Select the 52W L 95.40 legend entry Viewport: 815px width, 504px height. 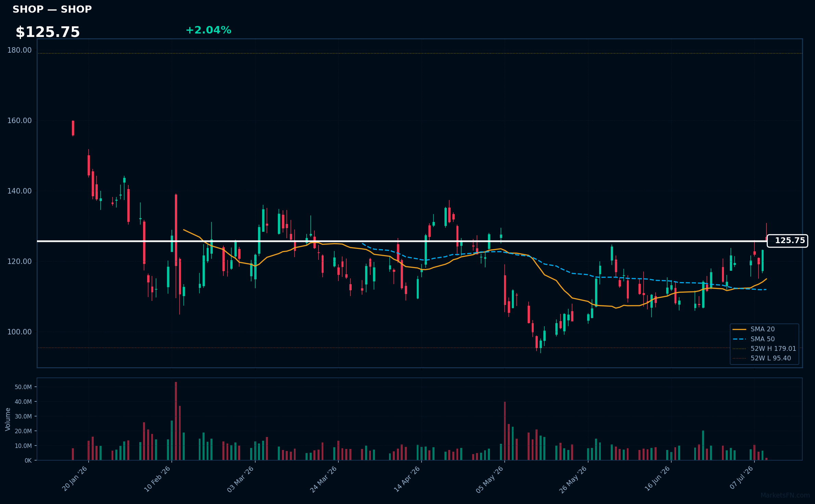(x=762, y=358)
